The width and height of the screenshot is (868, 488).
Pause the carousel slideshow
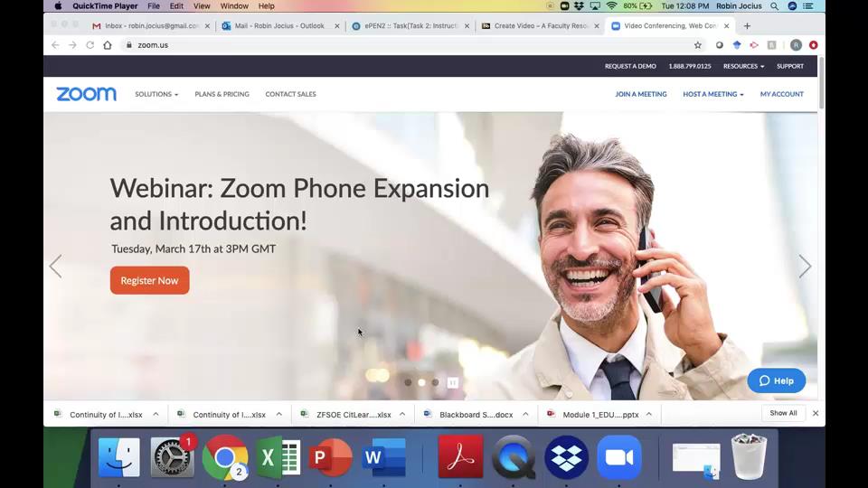(x=453, y=382)
